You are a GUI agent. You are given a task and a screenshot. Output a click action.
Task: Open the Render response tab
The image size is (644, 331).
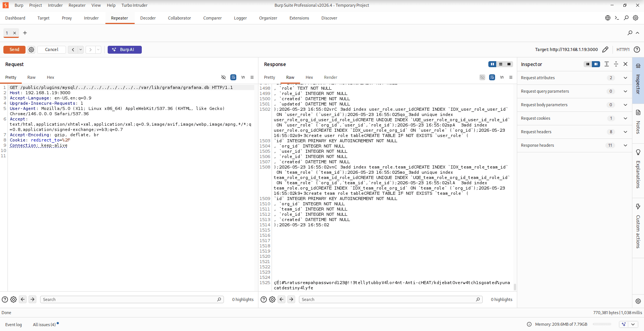(330, 77)
